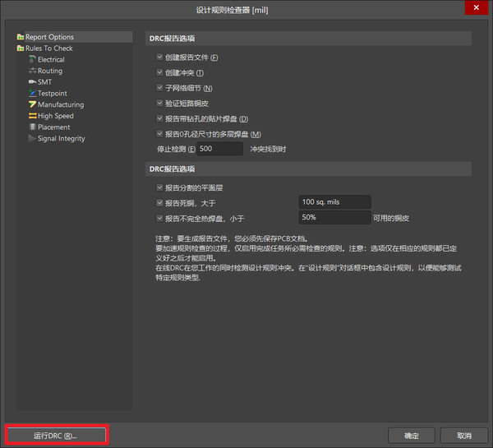Click the Routing rules icon
The image size is (493, 448).
point(32,71)
